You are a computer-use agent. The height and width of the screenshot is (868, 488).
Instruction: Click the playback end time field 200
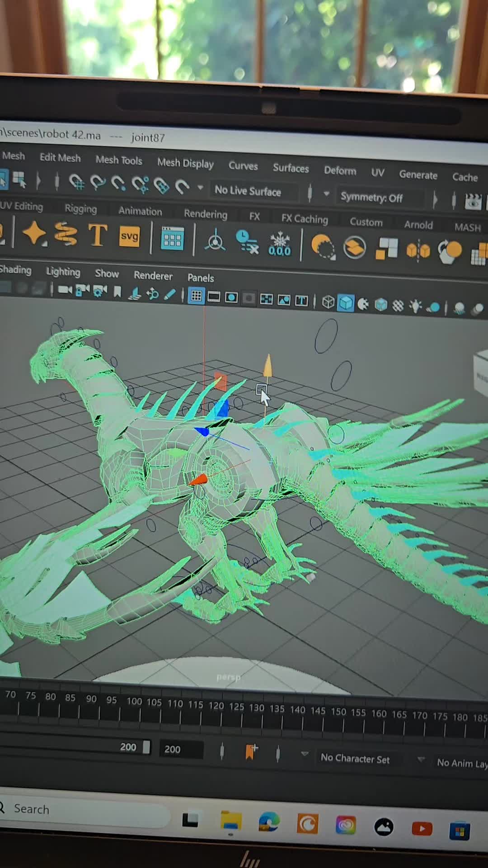(181, 749)
